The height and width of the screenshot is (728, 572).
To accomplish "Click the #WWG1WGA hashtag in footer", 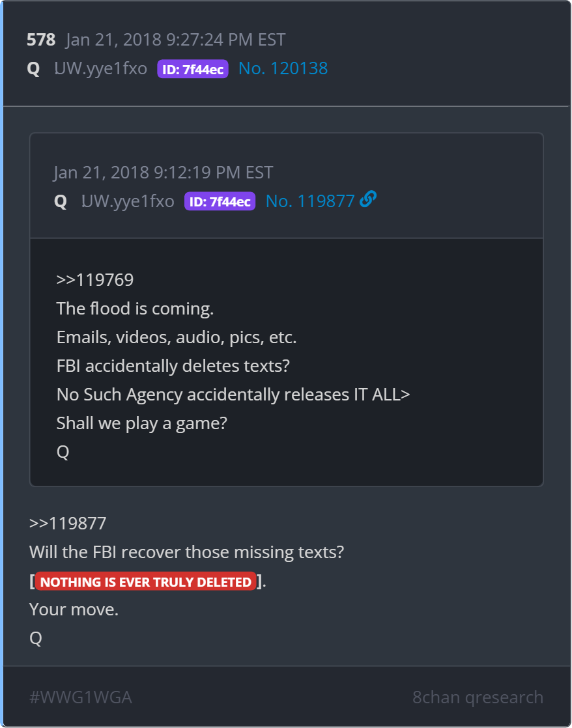I will click(x=81, y=697).
